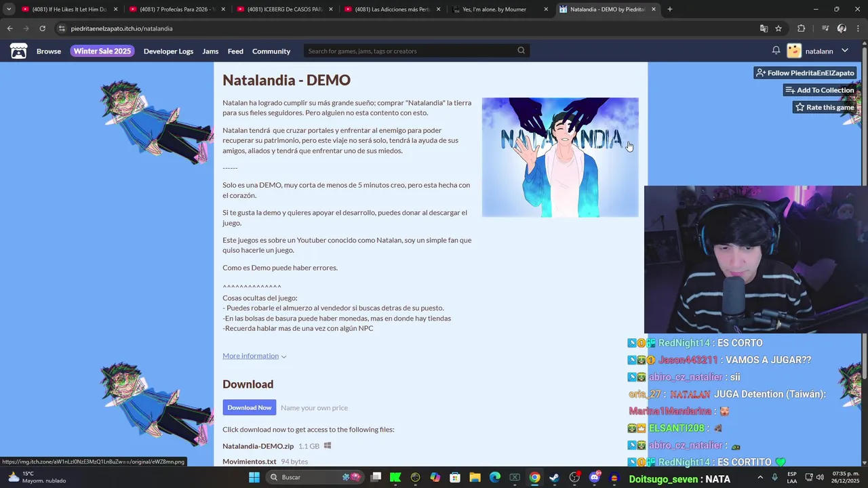
Task: Show hidden system tray icons
Action: (759, 477)
